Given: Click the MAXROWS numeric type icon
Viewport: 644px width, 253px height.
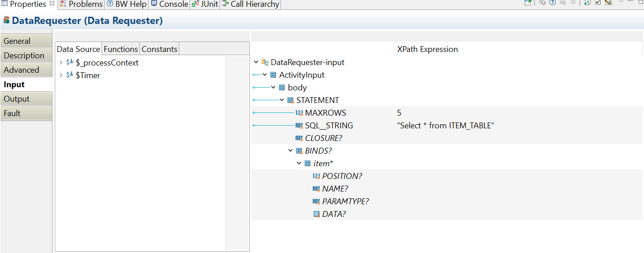Looking at the screenshot, I should pyautogui.click(x=299, y=113).
